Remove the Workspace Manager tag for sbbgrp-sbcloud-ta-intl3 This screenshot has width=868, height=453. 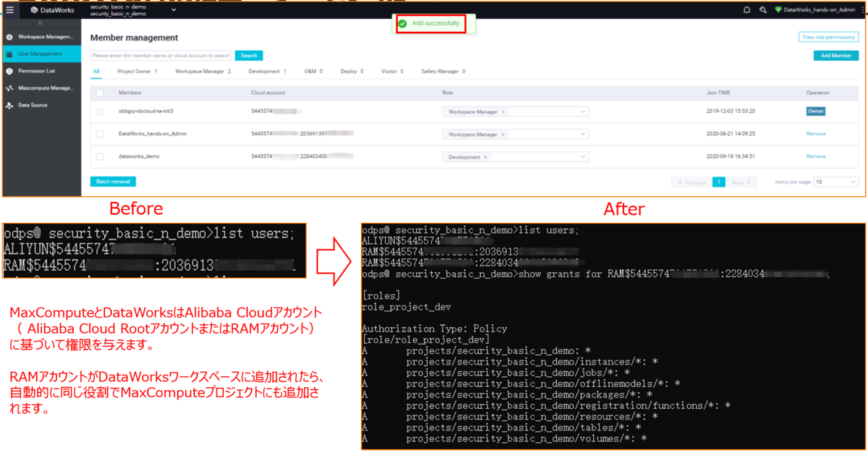(503, 111)
